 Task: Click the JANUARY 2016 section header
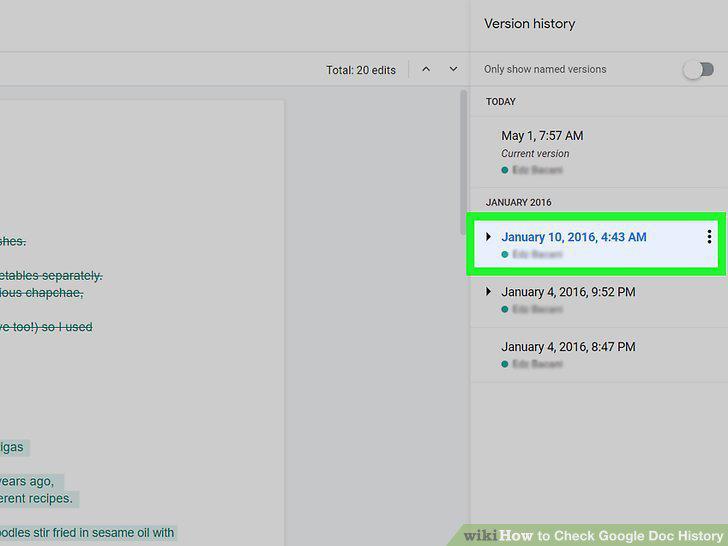[x=518, y=202]
